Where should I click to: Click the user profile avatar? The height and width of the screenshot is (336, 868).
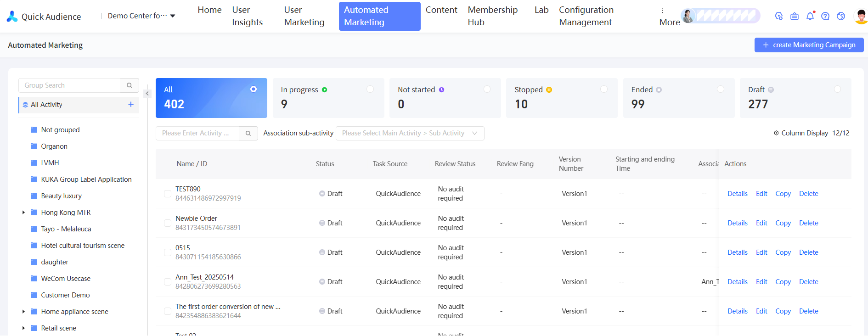861,17
